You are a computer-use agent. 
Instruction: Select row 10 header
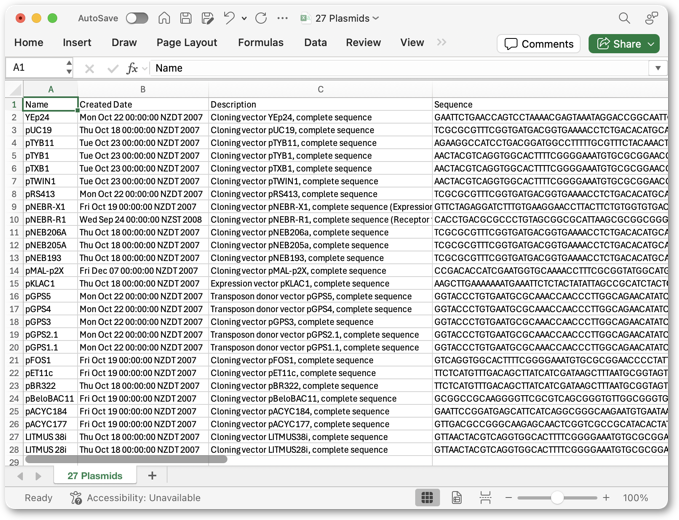point(14,220)
